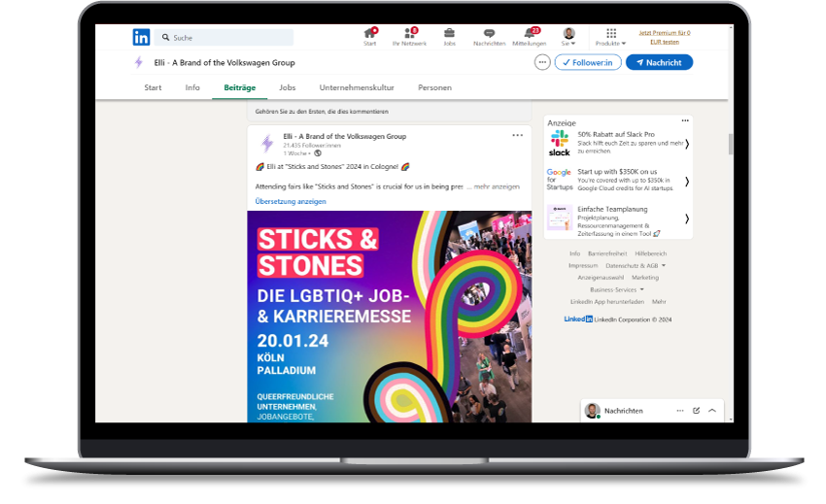Click the Marketing footer link
Screen dimensions: 826x504
tap(645, 277)
